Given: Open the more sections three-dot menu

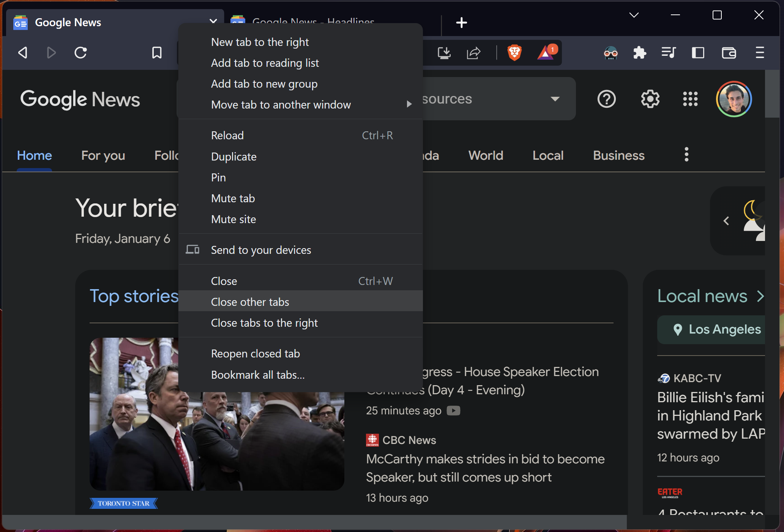Looking at the screenshot, I should 686,154.
